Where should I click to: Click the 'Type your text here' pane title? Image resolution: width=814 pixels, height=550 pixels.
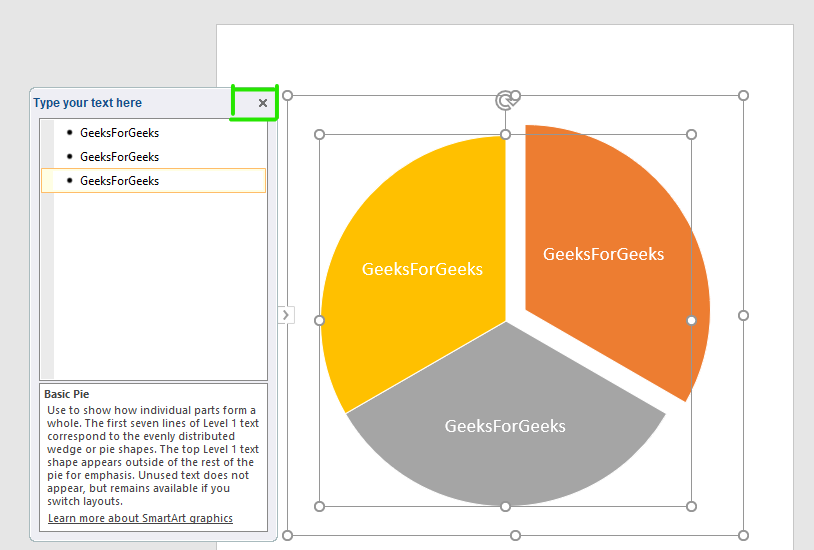pos(88,103)
